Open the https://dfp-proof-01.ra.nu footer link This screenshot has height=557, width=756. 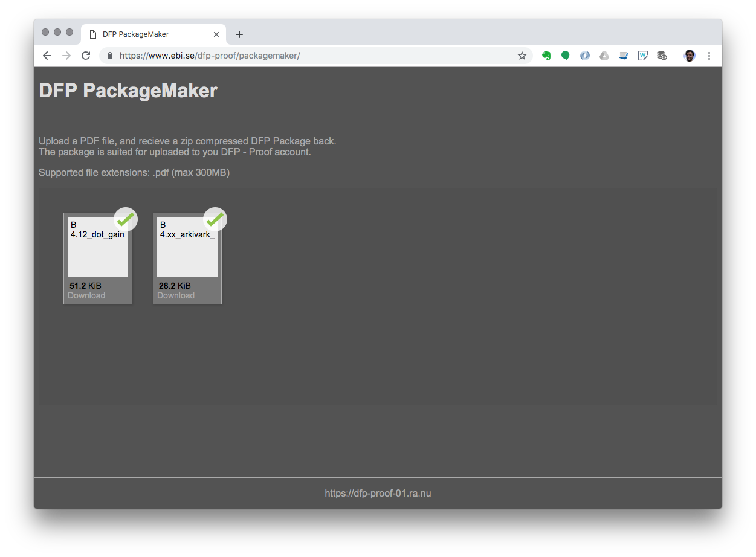point(378,493)
